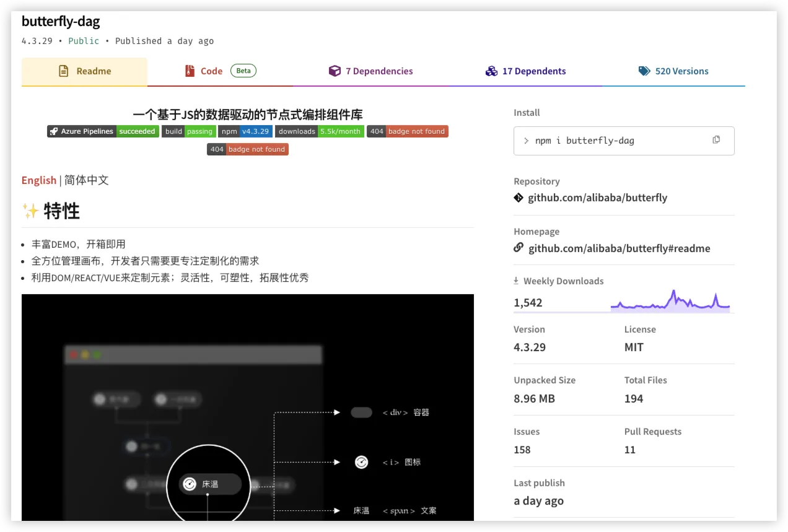
Task: Click the version value 4.3.29 in sidebar
Action: click(530, 347)
